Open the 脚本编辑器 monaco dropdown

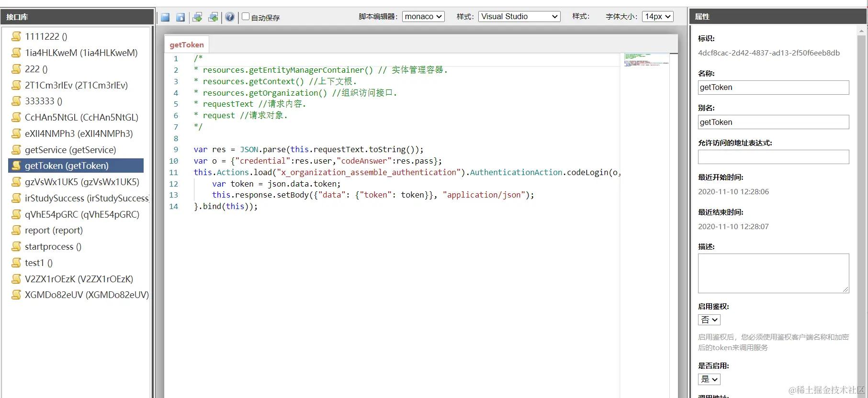click(x=423, y=16)
